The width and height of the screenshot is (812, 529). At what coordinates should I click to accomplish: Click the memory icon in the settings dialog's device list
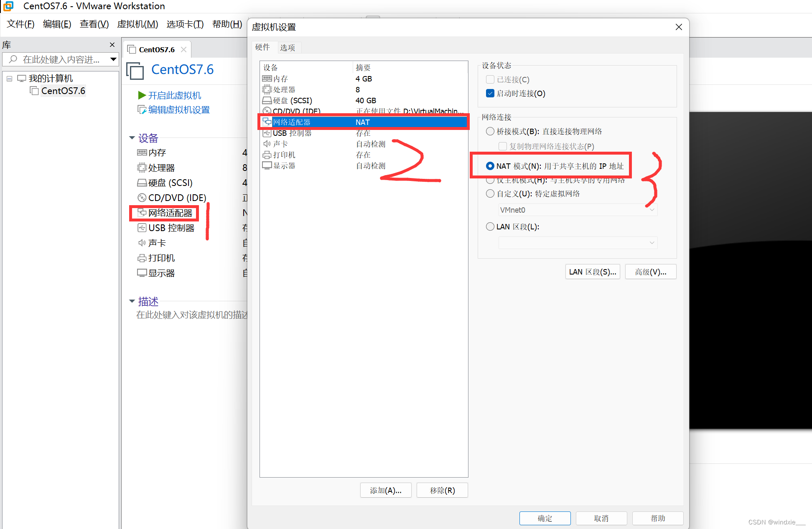pyautogui.click(x=267, y=79)
